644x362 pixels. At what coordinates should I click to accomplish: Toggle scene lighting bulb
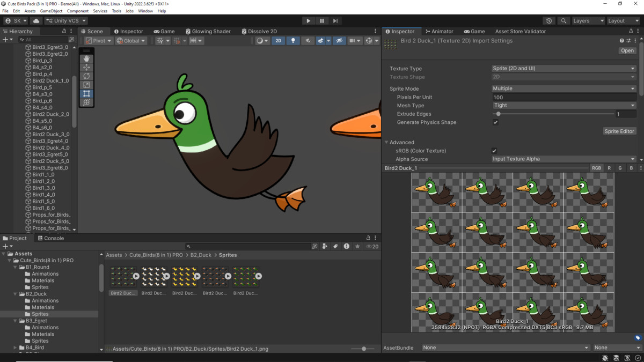click(293, 41)
